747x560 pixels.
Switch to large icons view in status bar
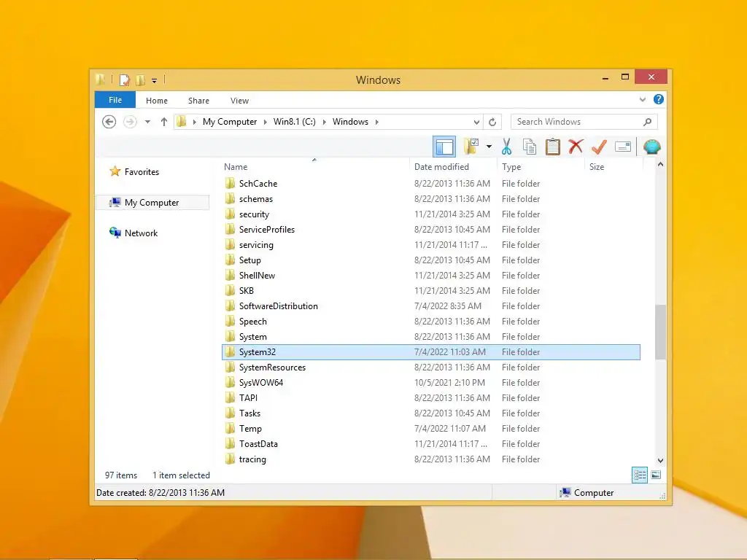(x=656, y=475)
